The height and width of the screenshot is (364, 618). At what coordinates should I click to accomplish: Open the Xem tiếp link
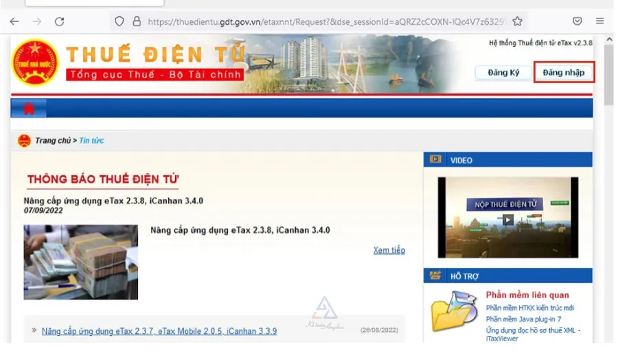click(389, 250)
